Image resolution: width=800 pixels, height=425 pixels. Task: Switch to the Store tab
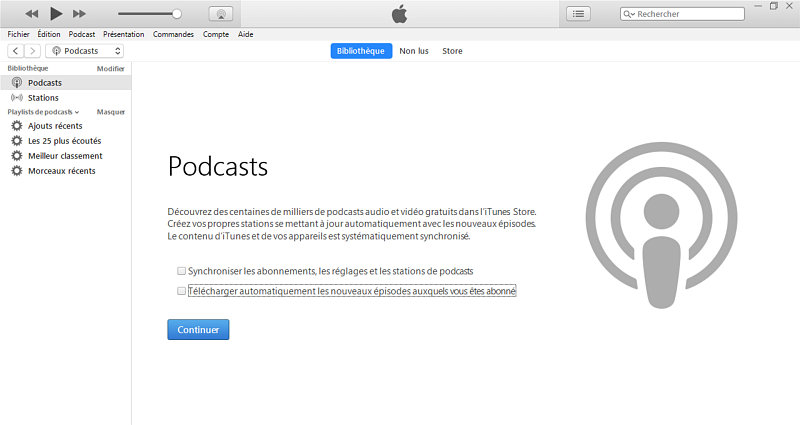point(452,51)
